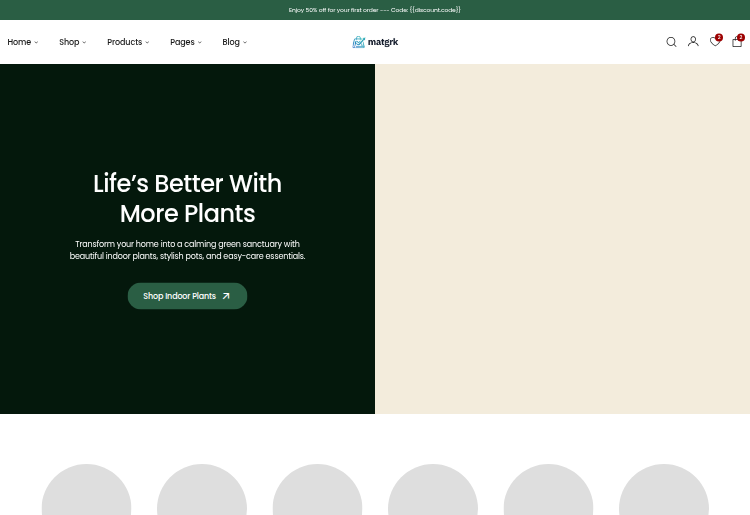Click Shop Indoor Plants button

pos(187,296)
